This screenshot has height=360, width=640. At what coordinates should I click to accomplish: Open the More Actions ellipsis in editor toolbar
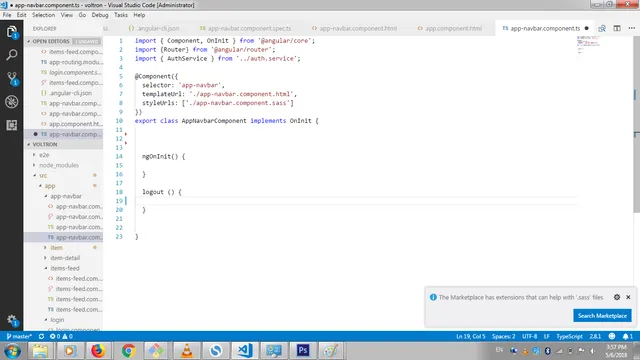(x=631, y=28)
